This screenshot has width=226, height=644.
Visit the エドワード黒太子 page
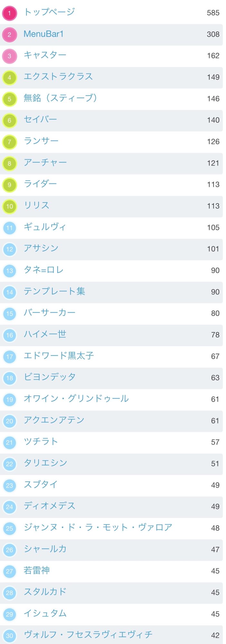(x=59, y=356)
